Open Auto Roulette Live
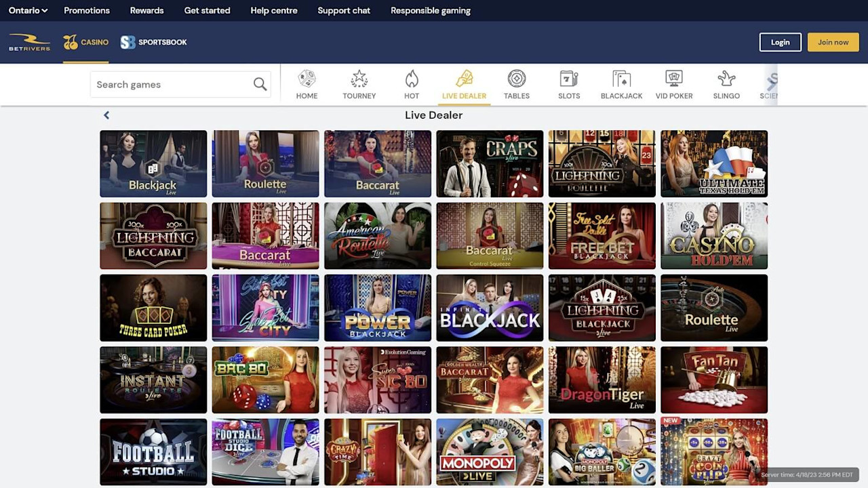The image size is (868, 488). point(714,308)
